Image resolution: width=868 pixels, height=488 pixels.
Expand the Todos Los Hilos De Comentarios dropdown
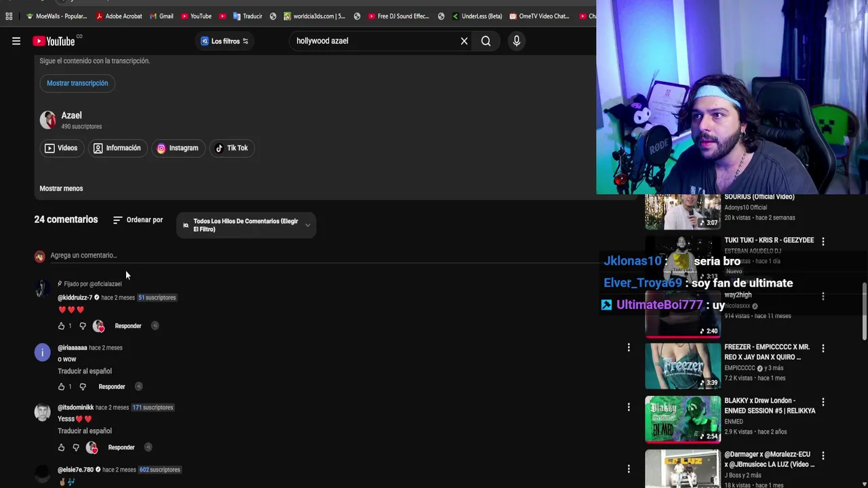246,225
